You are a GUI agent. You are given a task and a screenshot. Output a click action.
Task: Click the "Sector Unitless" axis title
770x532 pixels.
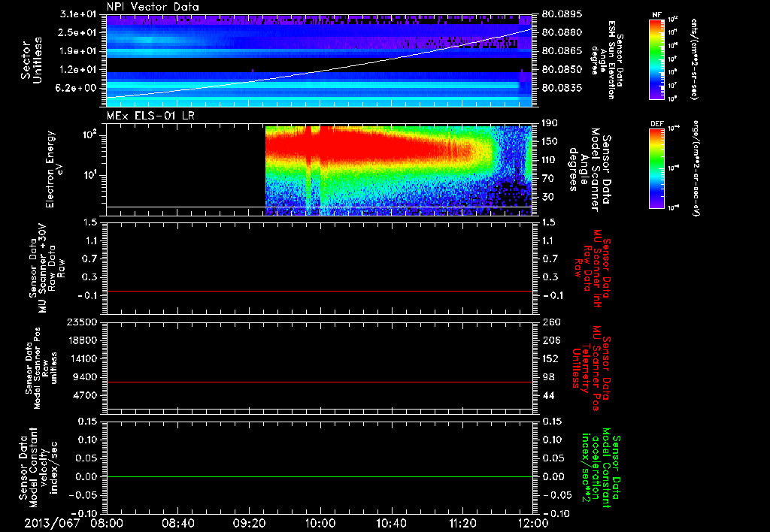click(x=32, y=60)
